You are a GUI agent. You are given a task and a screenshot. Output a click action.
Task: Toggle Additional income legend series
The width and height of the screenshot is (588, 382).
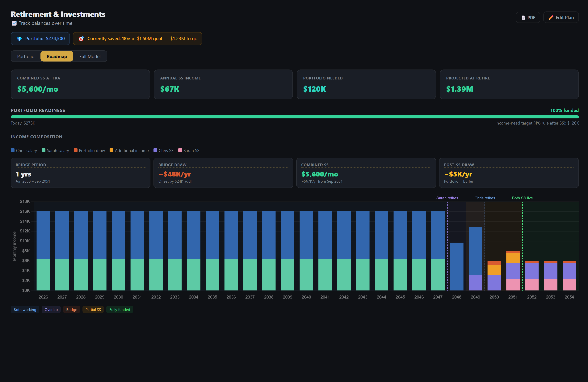[129, 151]
